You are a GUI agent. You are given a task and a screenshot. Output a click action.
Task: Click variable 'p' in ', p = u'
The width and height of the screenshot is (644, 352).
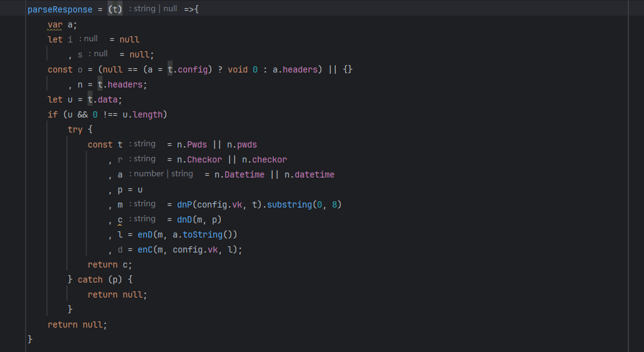point(120,190)
